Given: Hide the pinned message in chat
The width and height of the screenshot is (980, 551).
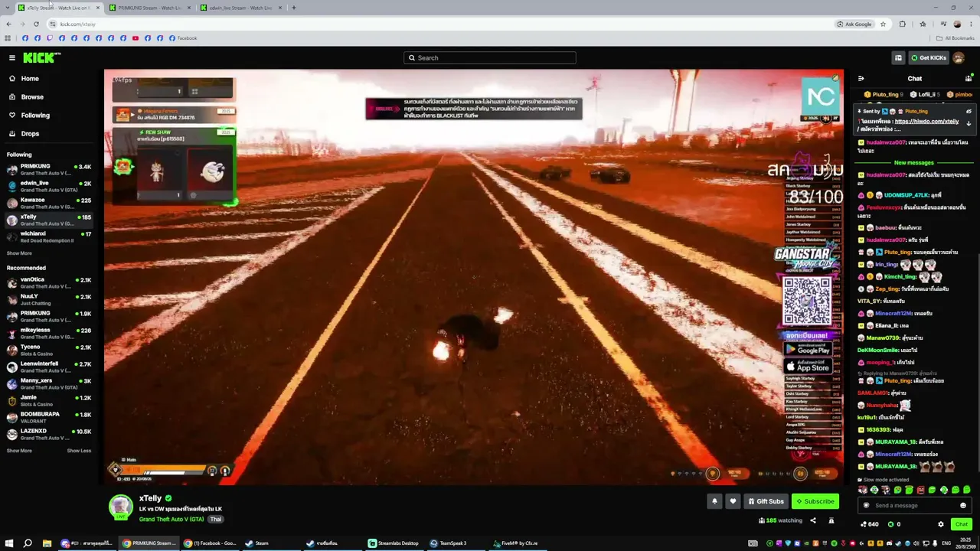Looking at the screenshot, I should 969,111.
